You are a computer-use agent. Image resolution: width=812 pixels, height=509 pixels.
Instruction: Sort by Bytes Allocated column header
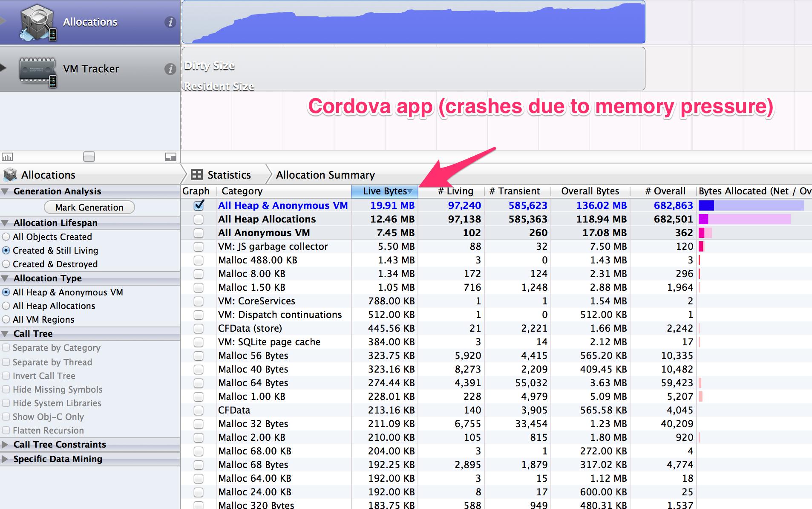[x=754, y=191]
